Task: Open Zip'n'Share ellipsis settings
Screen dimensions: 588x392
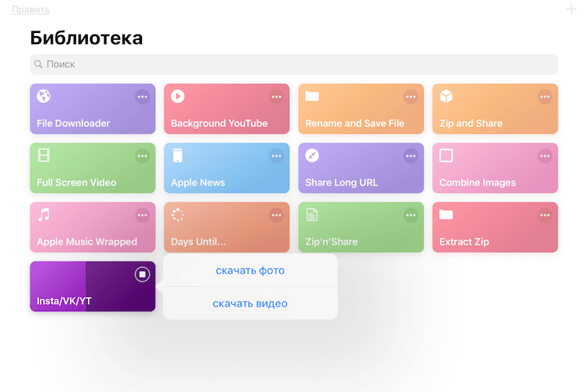Action: (411, 216)
